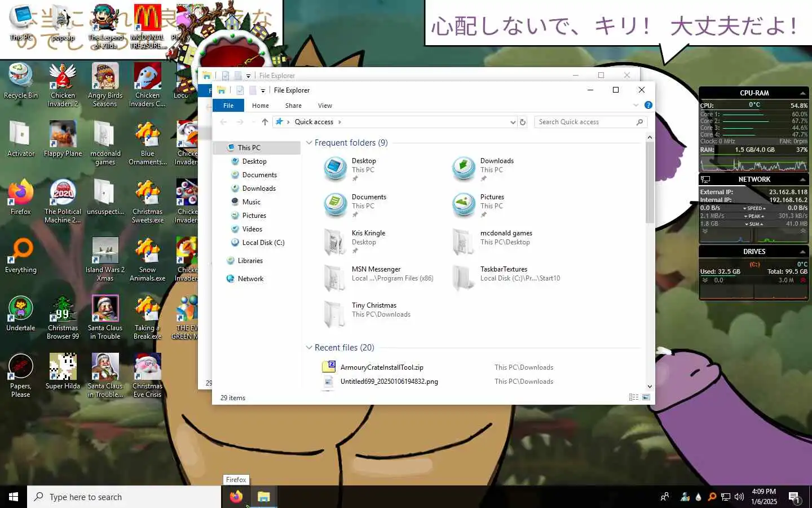Open the MSN Messenger frequent folder
Viewport: 812px width, 508px height.
[379, 277]
